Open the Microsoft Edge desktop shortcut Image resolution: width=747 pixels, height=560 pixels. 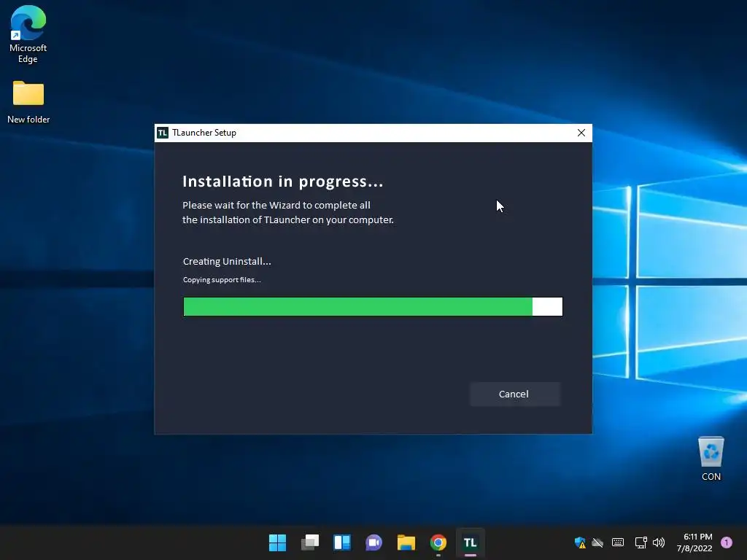tap(28, 35)
